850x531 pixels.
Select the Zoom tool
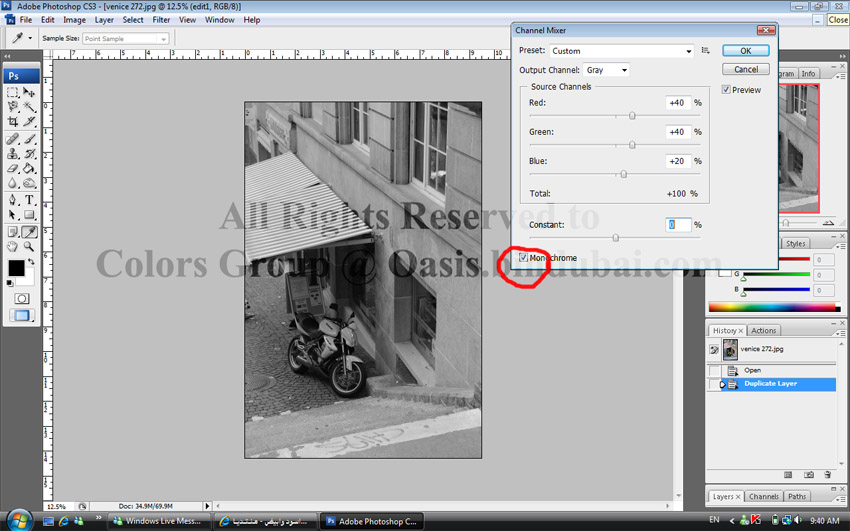(29, 247)
